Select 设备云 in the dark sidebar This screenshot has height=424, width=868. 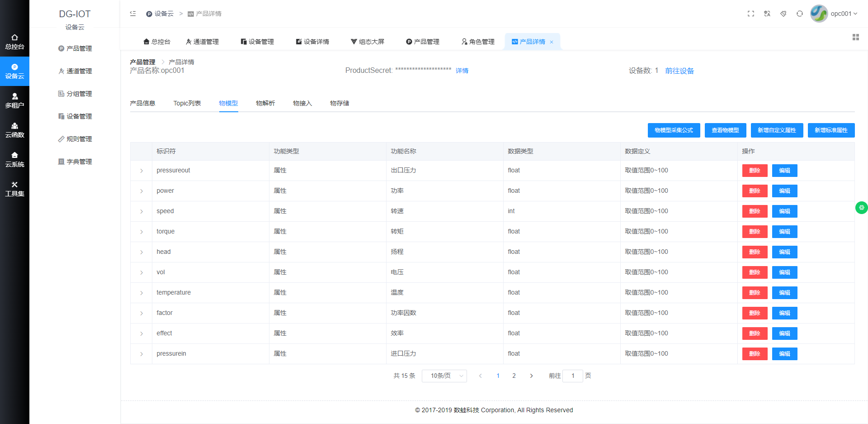pyautogui.click(x=14, y=71)
